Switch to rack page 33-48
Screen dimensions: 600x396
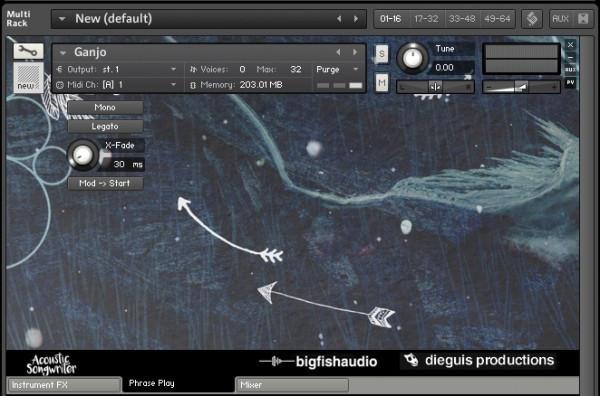462,19
